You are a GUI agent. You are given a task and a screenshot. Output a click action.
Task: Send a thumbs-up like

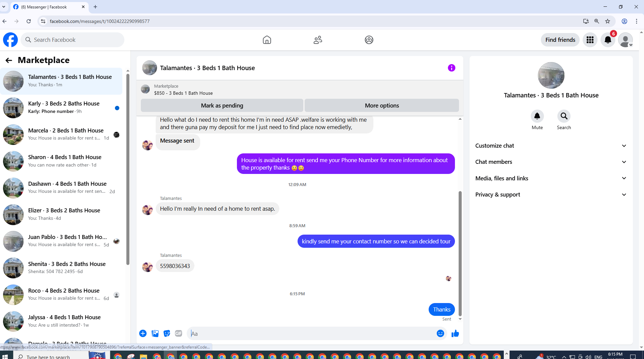(x=455, y=333)
